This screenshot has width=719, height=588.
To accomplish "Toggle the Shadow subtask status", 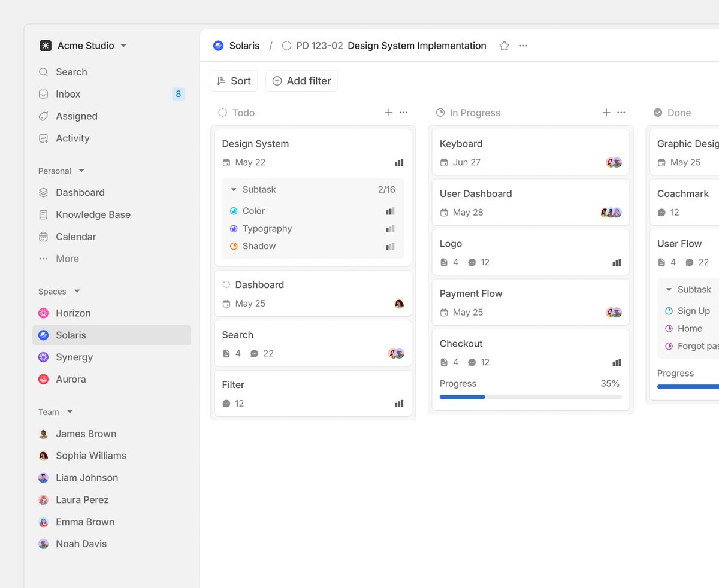I will click(234, 246).
